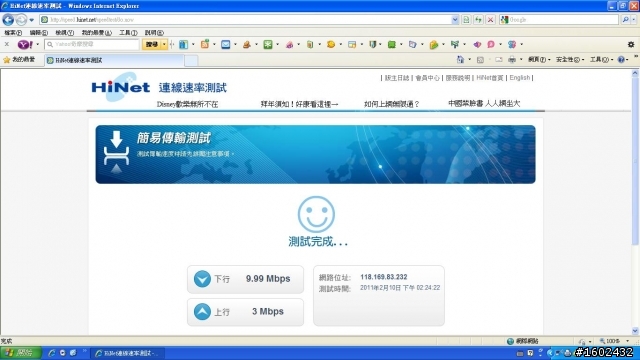The image size is (640, 360).
Task: Open the 編輯 menu
Action: click(x=38, y=33)
